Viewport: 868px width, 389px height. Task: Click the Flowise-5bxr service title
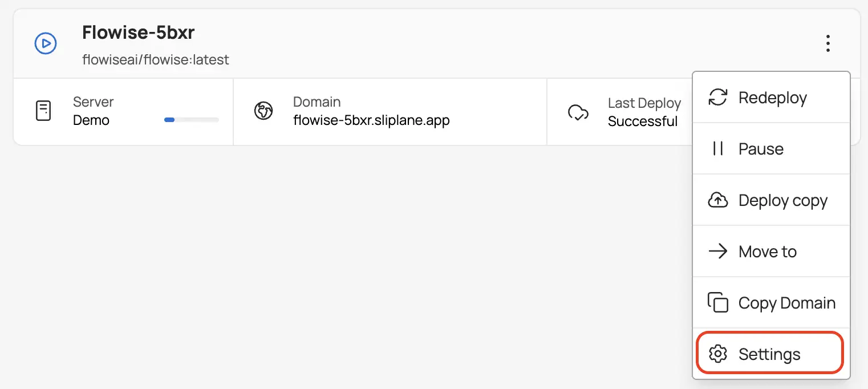click(138, 33)
